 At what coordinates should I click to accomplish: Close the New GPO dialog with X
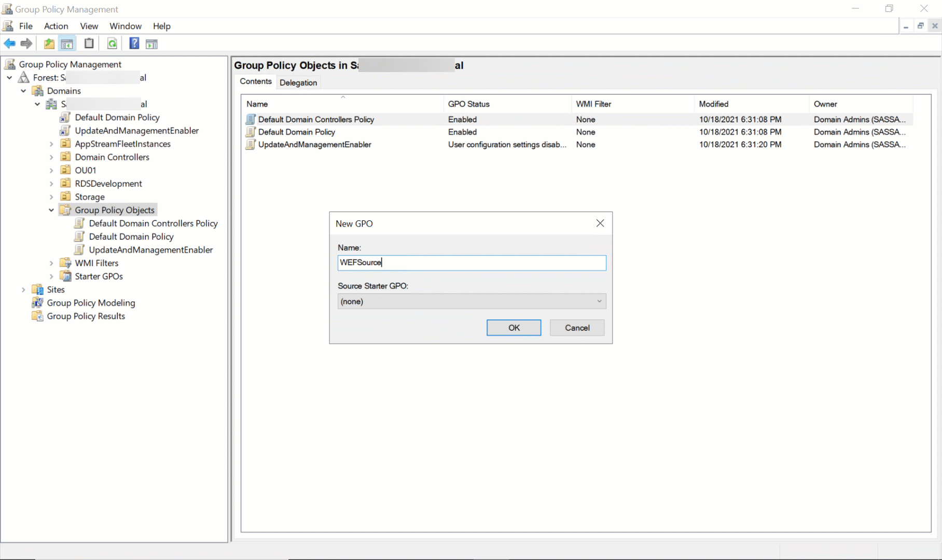(x=600, y=223)
